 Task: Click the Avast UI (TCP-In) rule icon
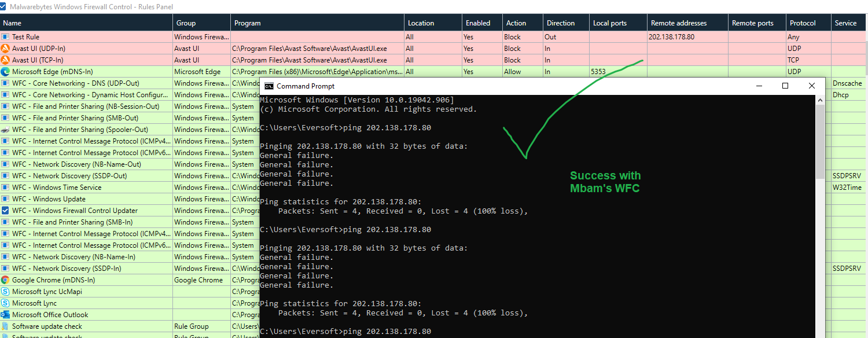pyautogui.click(x=5, y=60)
